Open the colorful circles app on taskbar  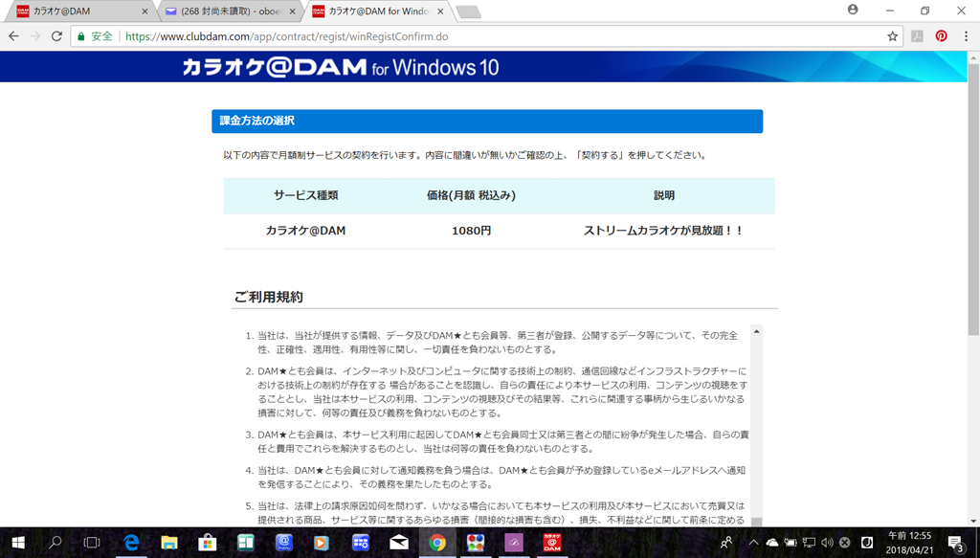point(475,543)
